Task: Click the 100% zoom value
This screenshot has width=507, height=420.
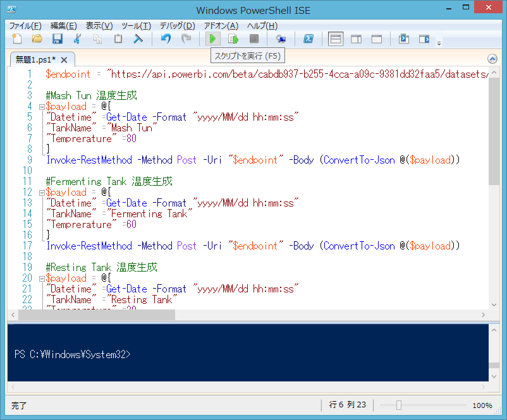Action: pyautogui.click(x=482, y=405)
